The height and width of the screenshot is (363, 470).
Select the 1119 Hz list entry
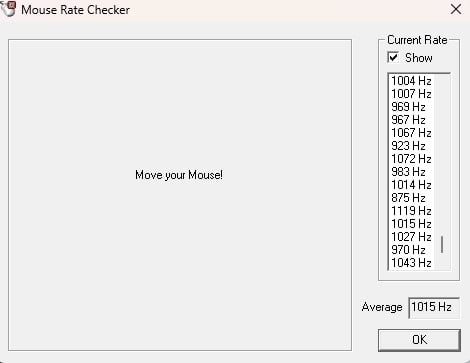(411, 211)
